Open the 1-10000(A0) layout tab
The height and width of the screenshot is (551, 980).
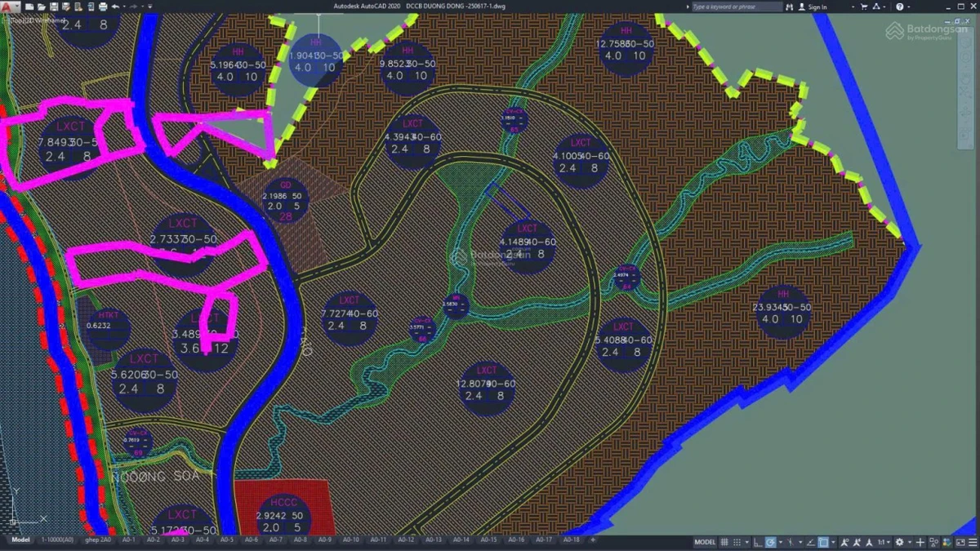pyautogui.click(x=57, y=540)
